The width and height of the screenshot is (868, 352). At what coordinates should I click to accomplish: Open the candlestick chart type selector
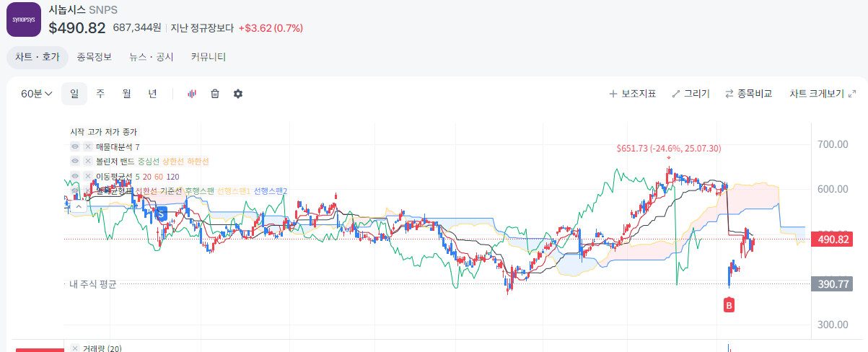[x=192, y=94]
